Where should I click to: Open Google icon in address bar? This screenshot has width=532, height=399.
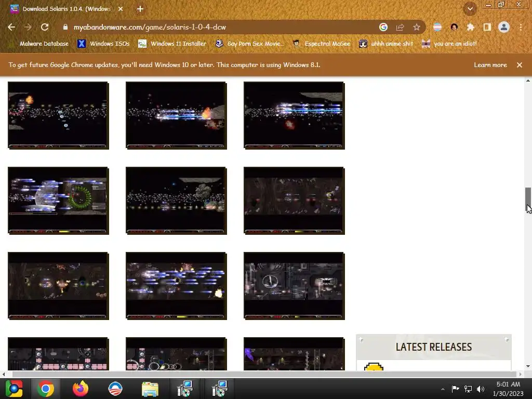(x=383, y=27)
